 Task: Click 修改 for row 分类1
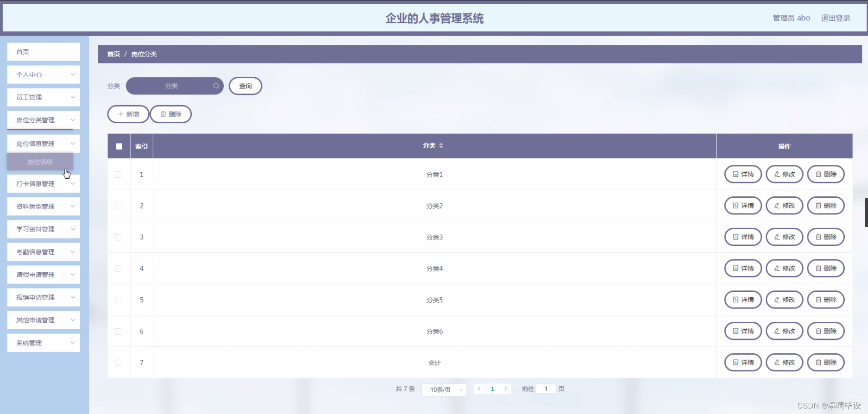(784, 175)
